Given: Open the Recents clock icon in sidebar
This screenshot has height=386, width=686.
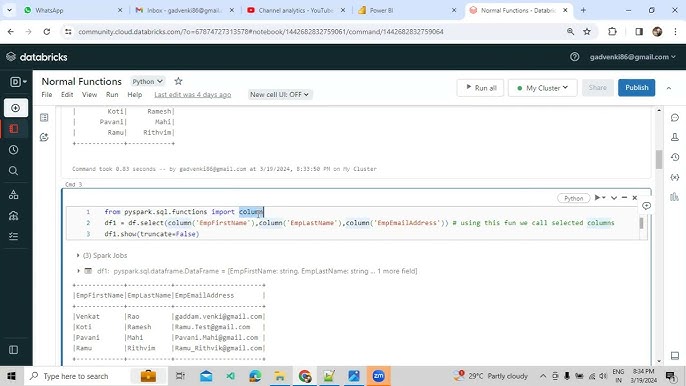Looking at the screenshot, I should [14, 150].
